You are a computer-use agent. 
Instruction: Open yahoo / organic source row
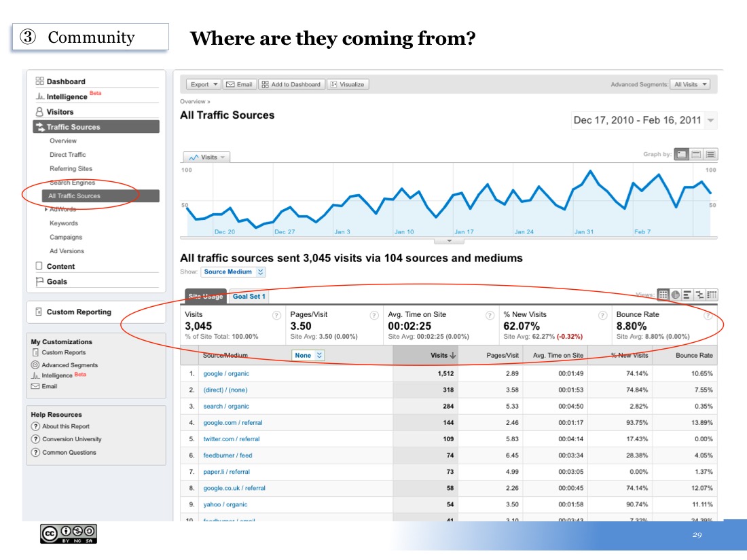tap(225, 504)
